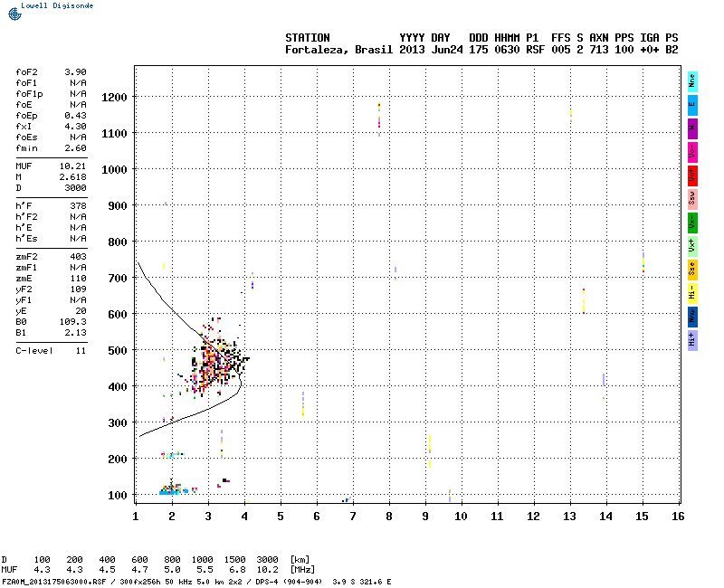Click the RSF value under P1
724x588 pixels.
[535, 50]
